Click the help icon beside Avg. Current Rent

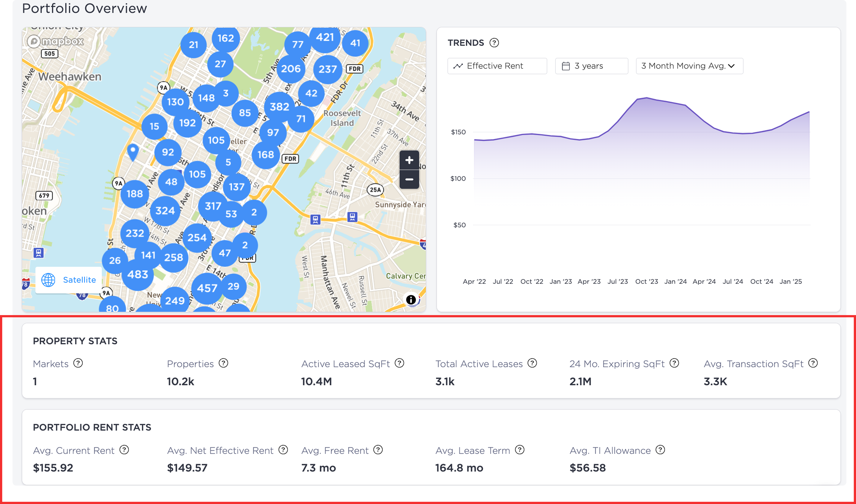tap(124, 450)
